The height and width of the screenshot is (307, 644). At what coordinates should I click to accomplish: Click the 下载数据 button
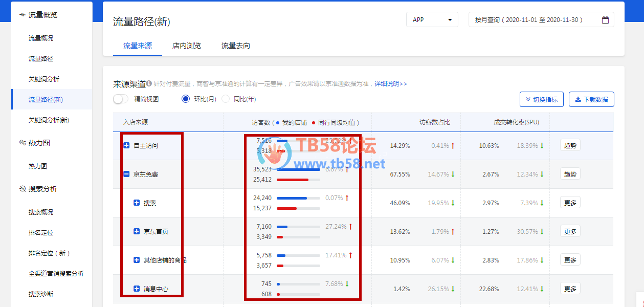coord(591,99)
